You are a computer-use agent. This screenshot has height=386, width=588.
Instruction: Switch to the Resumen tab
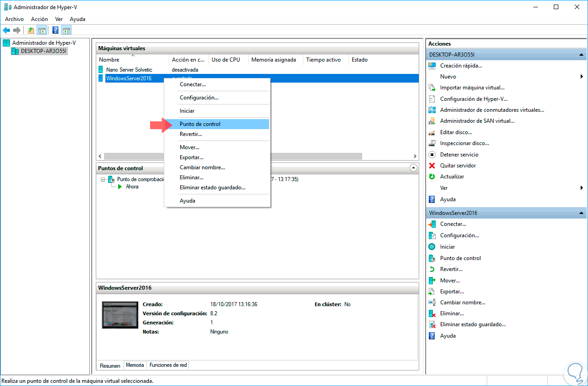(x=110, y=365)
